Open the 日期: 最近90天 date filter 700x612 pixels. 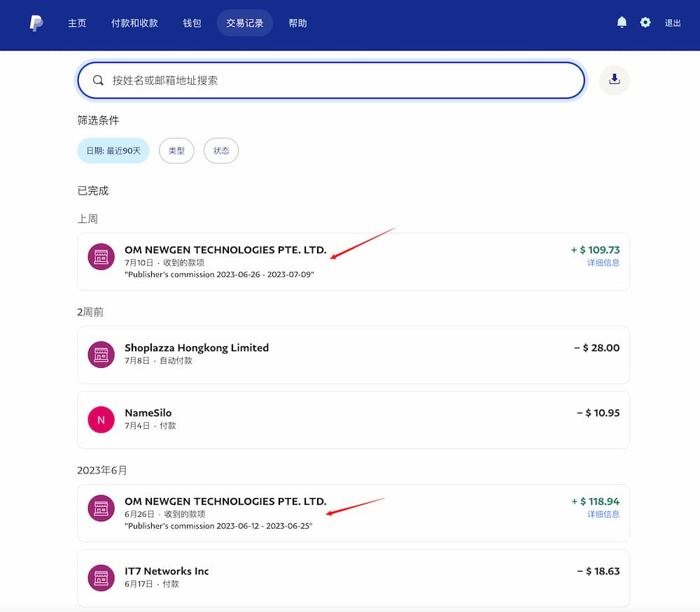coord(113,150)
